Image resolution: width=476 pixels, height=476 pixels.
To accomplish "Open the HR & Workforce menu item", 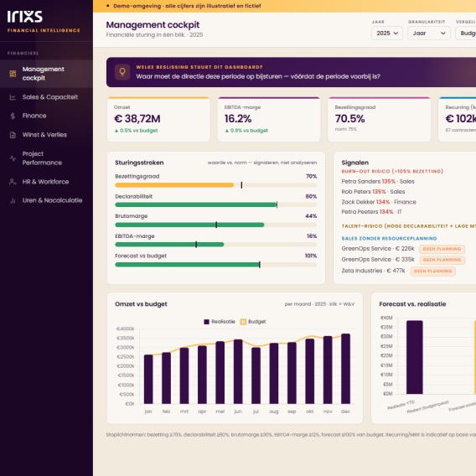I will pyautogui.click(x=46, y=182).
